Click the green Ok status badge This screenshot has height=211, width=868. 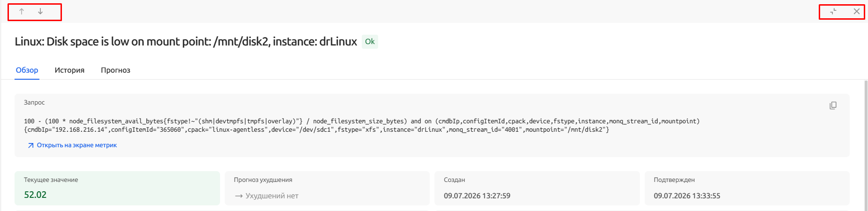(x=370, y=42)
